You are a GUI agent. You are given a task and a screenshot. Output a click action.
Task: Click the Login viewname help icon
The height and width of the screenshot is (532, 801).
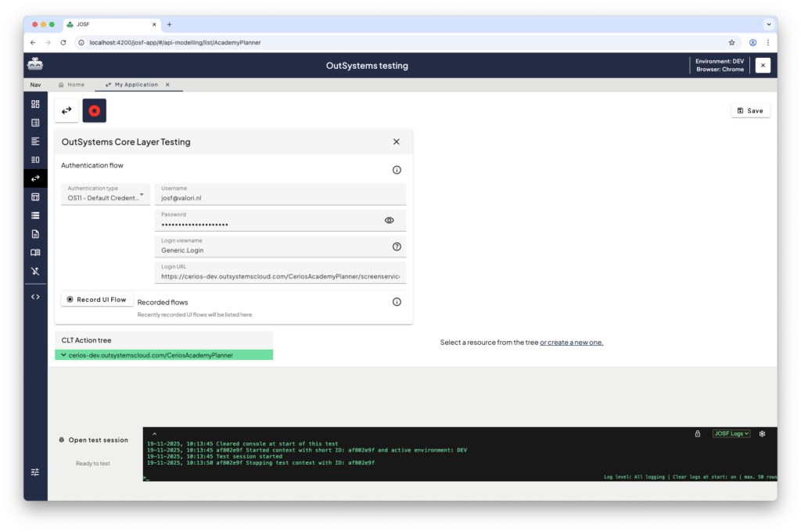tap(397, 246)
